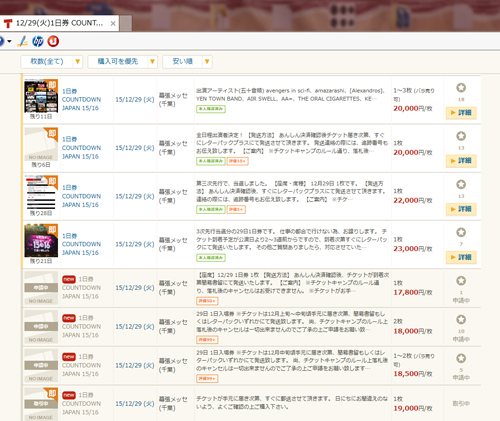View 詳細 of the 22,000円 listing

[461, 209]
